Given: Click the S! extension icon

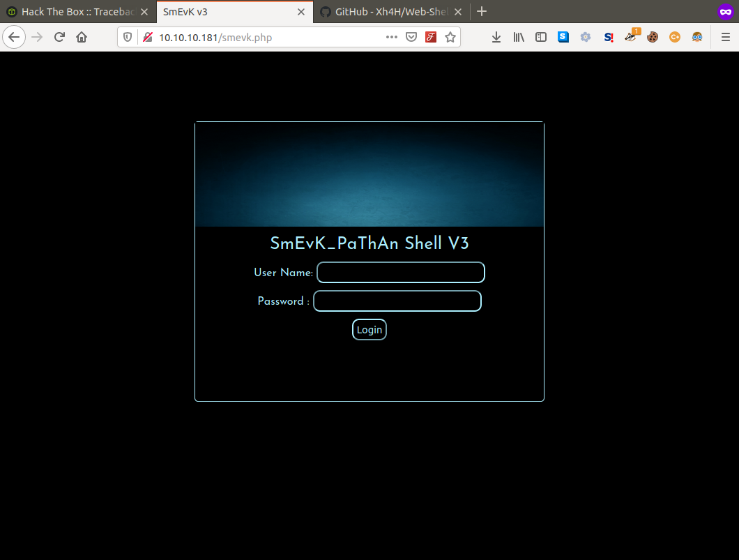Looking at the screenshot, I should point(609,37).
